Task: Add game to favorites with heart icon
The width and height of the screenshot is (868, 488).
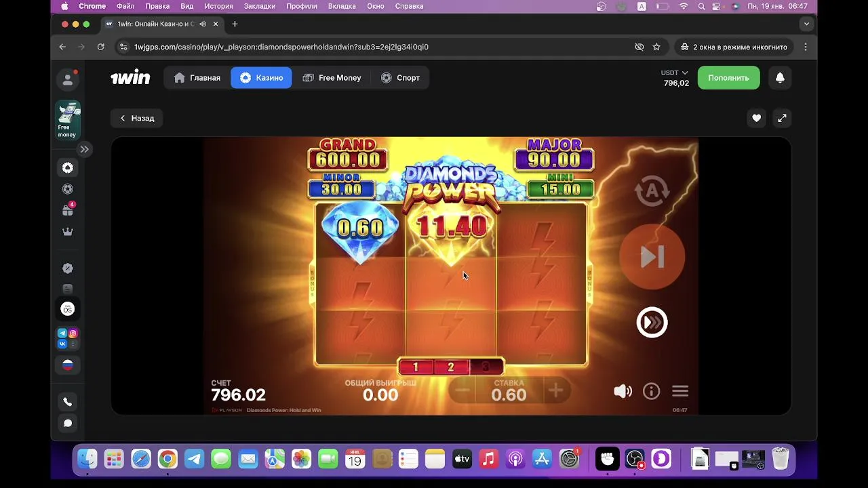Action: click(756, 118)
